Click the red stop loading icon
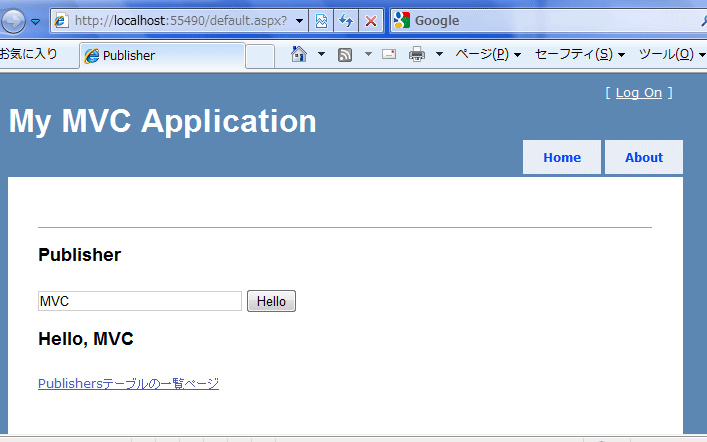This screenshot has width=707, height=442. (370, 21)
